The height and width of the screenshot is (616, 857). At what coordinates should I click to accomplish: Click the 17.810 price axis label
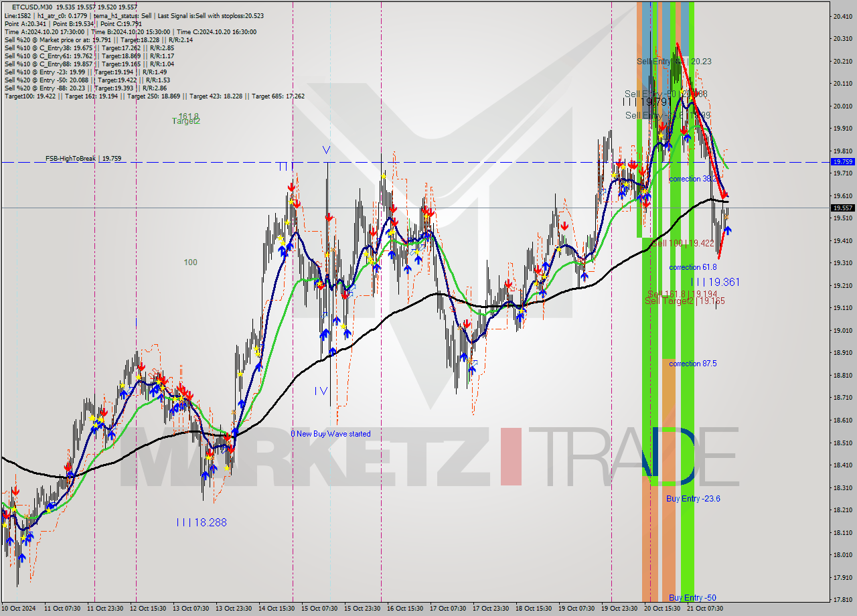842,599
